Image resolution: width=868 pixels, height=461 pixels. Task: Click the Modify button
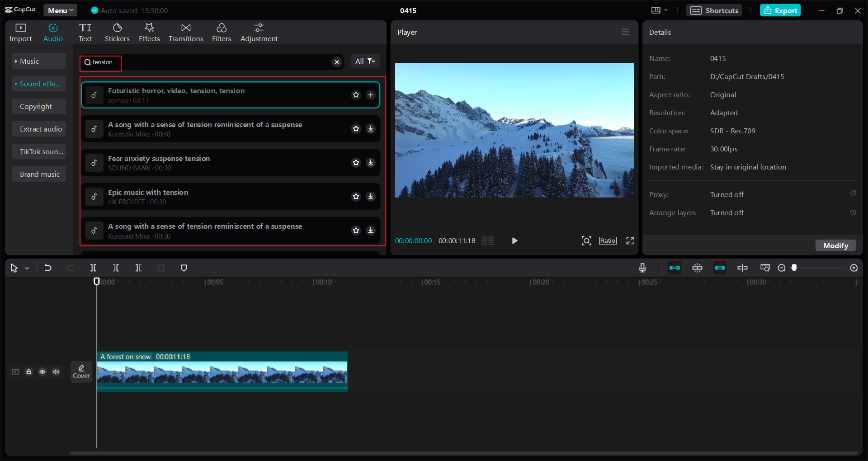tap(835, 245)
